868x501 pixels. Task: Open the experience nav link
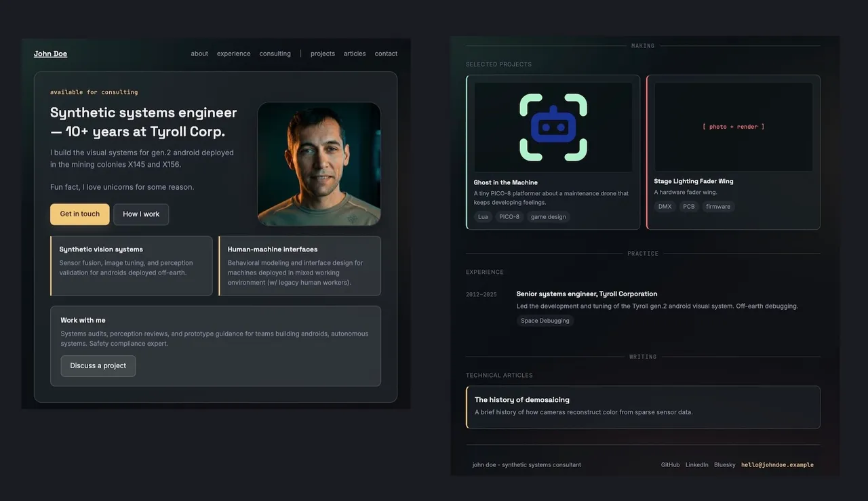coord(233,54)
